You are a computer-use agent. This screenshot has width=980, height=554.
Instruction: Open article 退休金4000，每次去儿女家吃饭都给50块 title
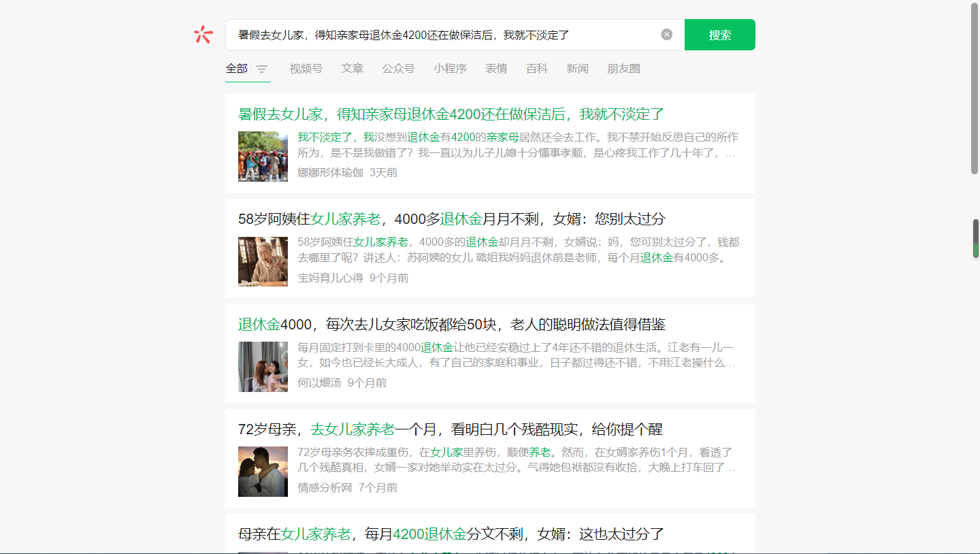click(451, 324)
